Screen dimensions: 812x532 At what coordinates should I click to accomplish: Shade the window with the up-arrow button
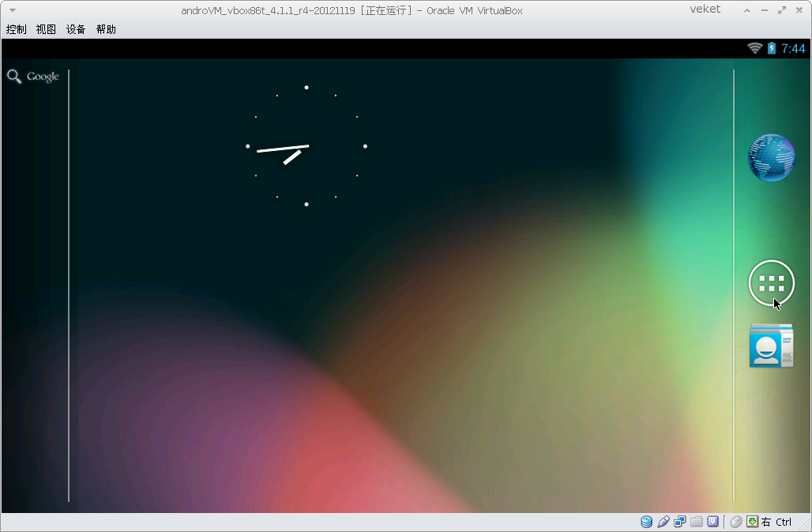[746, 10]
